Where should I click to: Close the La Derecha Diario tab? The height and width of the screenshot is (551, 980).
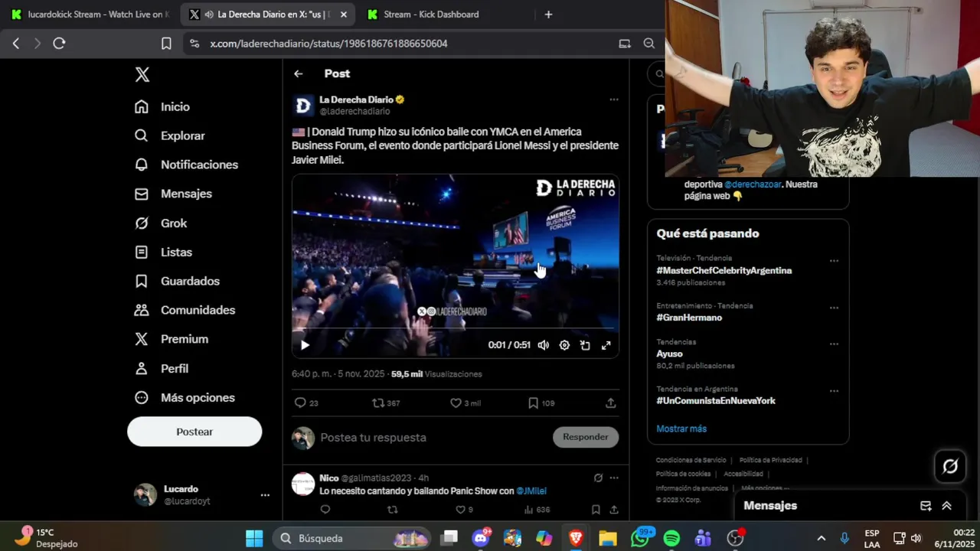click(343, 15)
